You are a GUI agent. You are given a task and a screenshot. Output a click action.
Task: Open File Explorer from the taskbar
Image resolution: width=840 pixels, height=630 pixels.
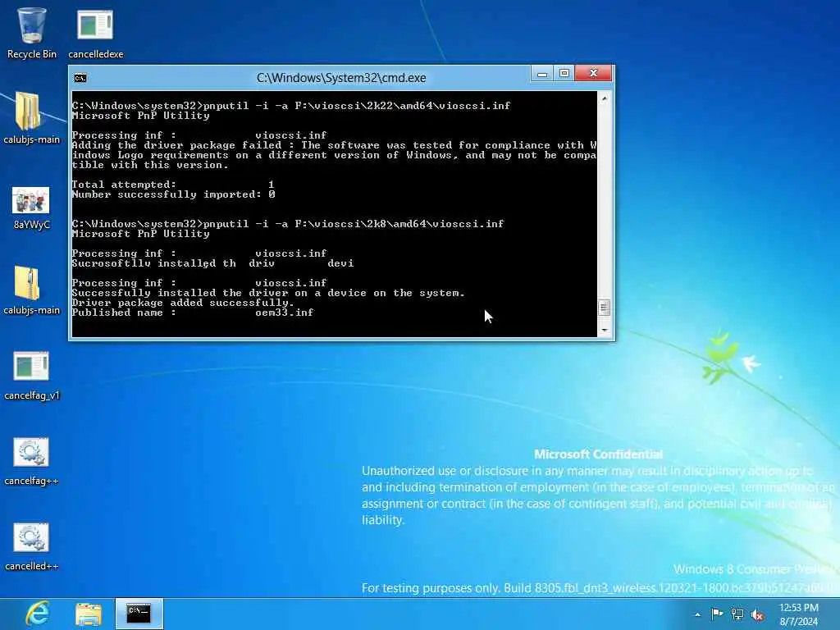89,614
